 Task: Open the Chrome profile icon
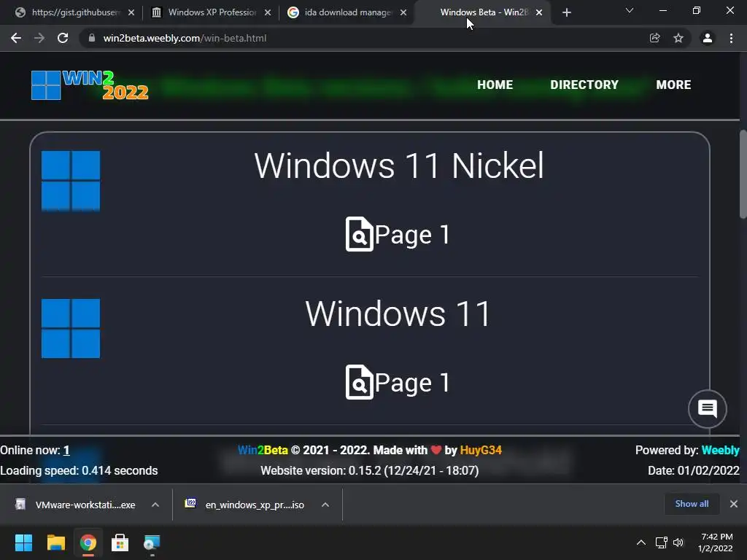click(x=708, y=38)
